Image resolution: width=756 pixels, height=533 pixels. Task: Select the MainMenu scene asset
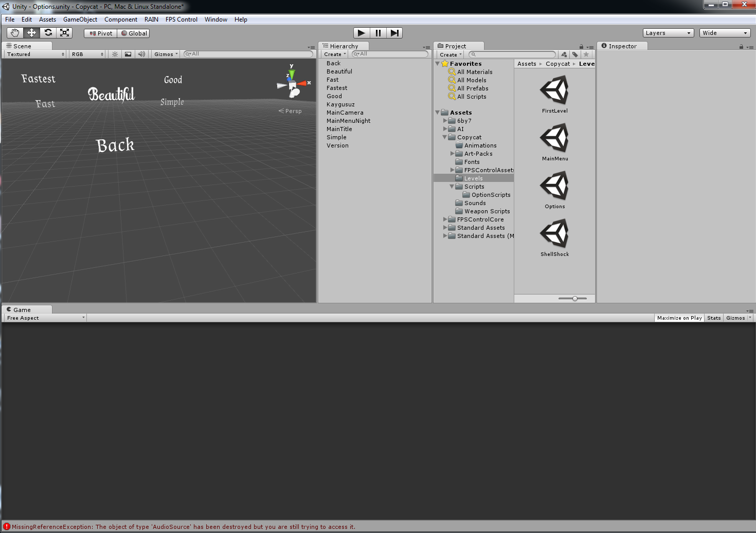click(554, 142)
